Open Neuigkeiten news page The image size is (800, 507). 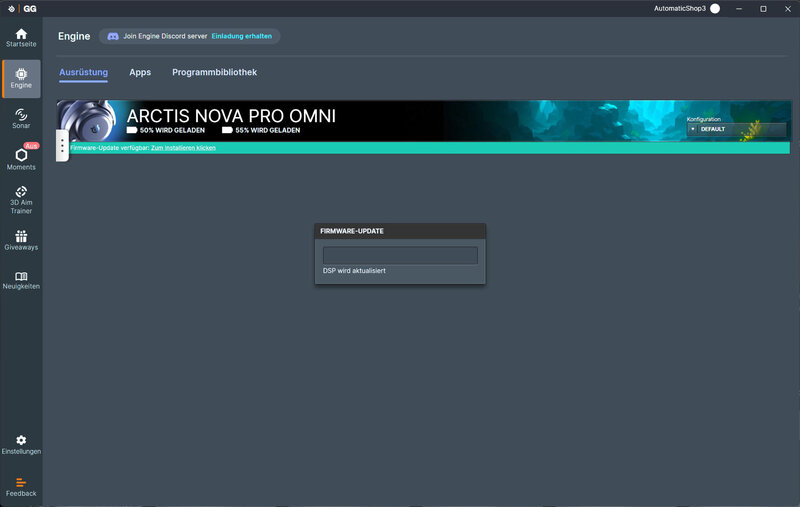[x=21, y=281]
